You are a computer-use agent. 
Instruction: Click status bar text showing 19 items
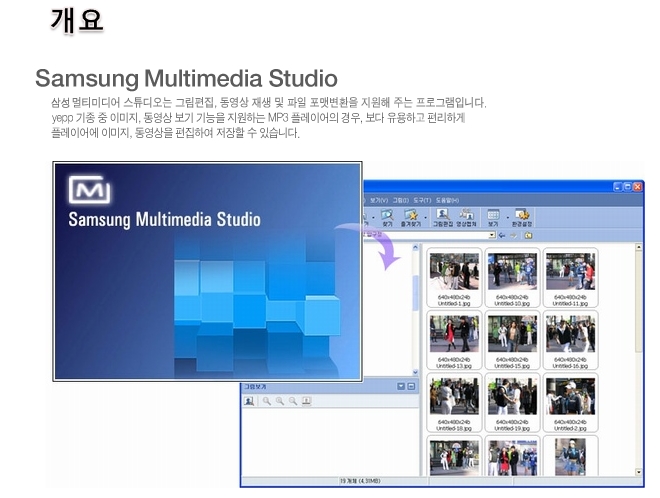click(360, 481)
